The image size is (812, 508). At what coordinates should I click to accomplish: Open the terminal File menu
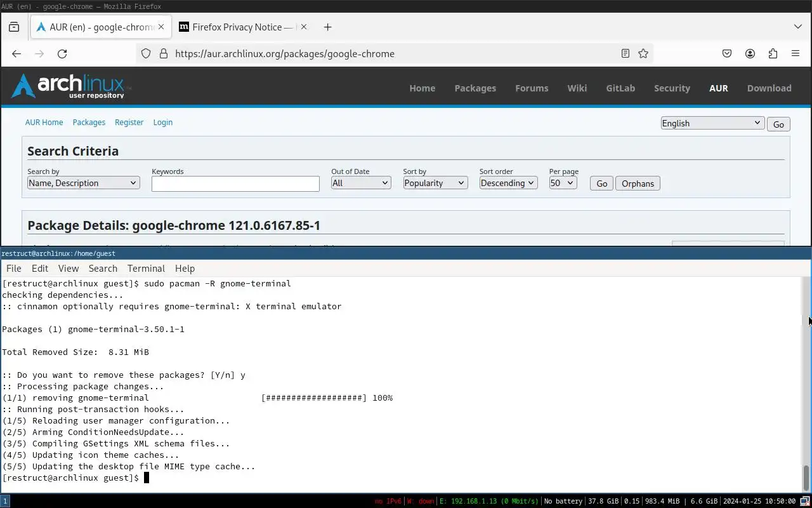point(13,268)
